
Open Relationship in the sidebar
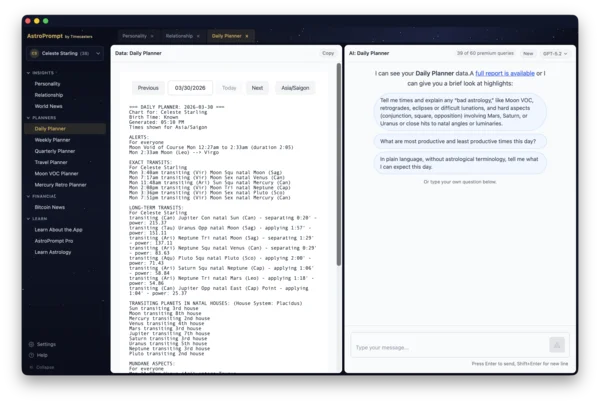pos(49,95)
